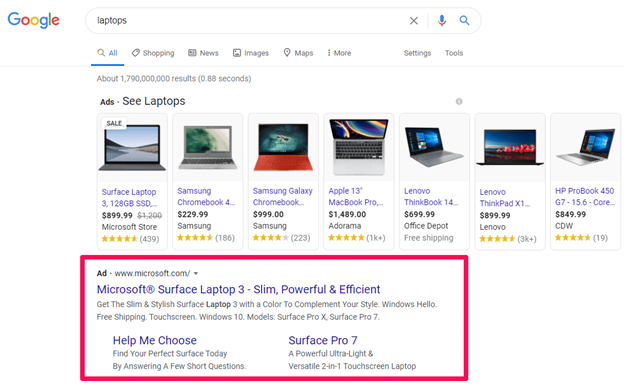Submit search with the magnifying glass icon

pyautogui.click(x=464, y=20)
